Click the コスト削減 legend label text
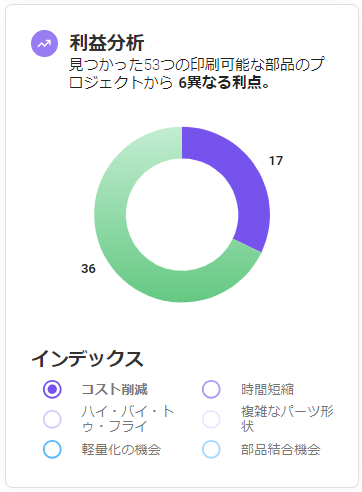The height and width of the screenshot is (492, 362). point(115,389)
